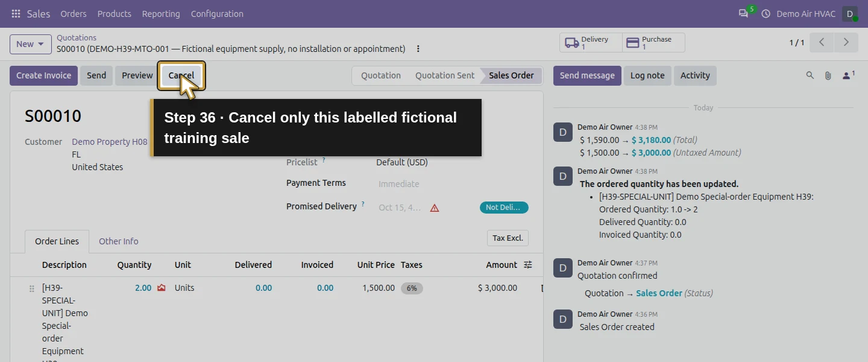Open the user avatar D menu
The image size is (868, 362).
click(x=850, y=13)
